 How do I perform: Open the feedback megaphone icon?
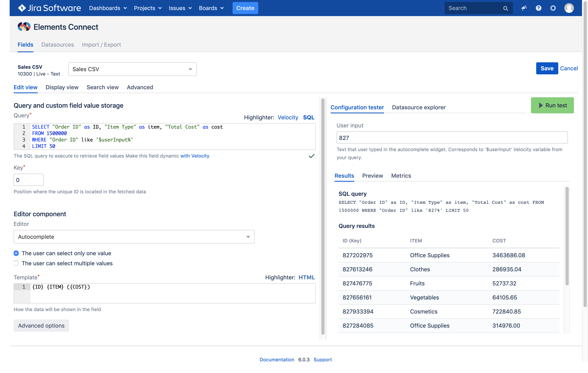tap(524, 8)
